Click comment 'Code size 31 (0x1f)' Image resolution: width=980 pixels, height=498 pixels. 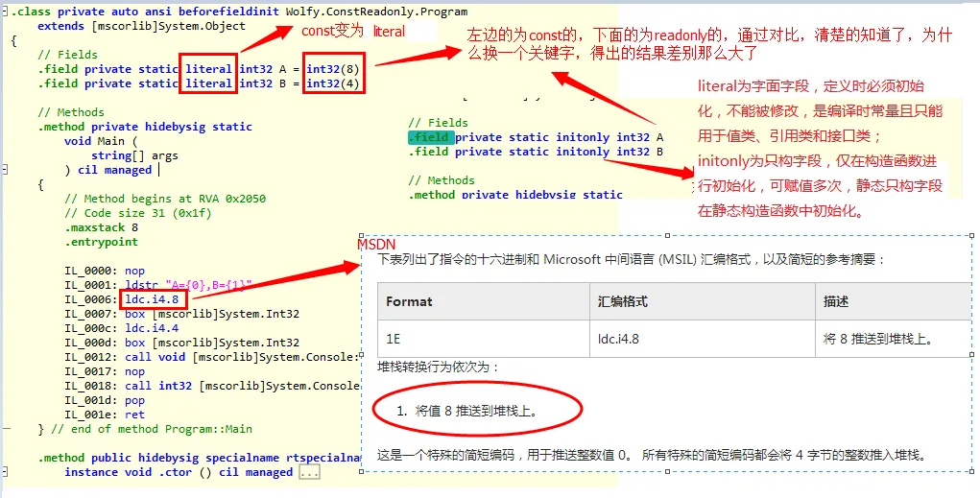(137, 213)
